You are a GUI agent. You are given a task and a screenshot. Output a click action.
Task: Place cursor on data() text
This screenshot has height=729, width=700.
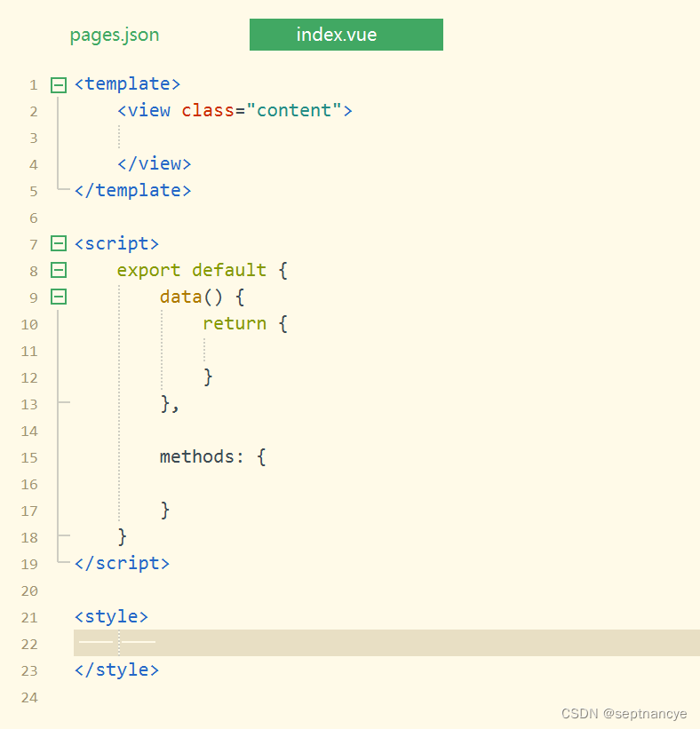[191, 297]
